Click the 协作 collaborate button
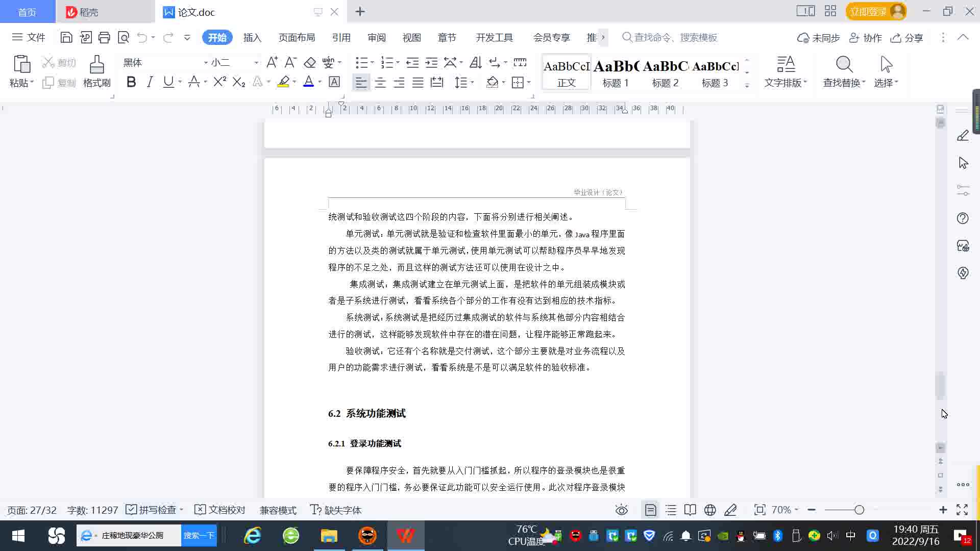 tap(866, 38)
